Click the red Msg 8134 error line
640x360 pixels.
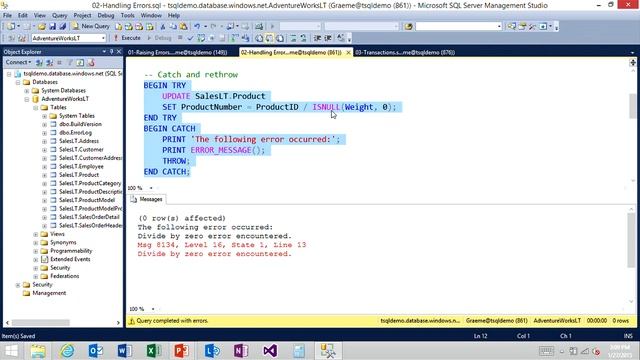222,245
